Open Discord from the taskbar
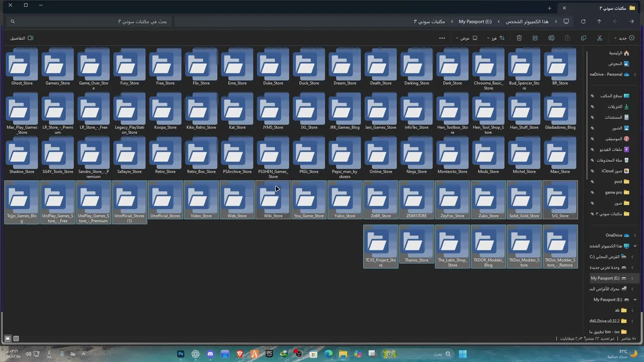The image size is (644, 362). coord(210,354)
